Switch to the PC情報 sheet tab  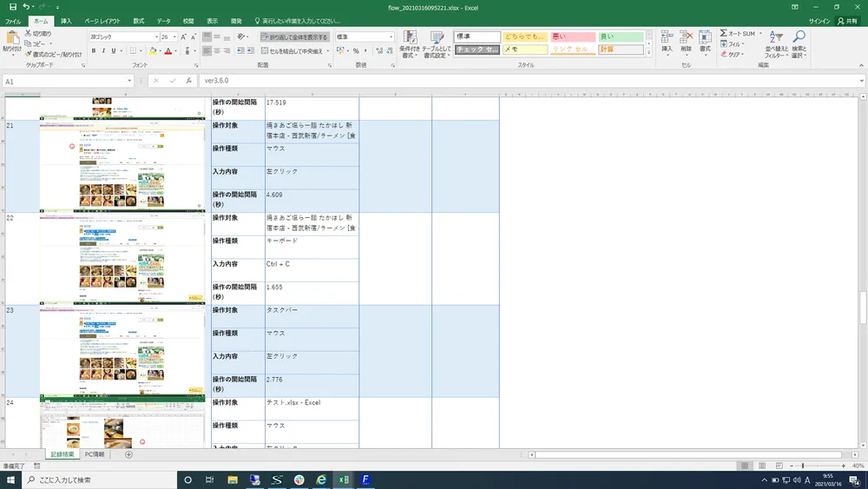pos(95,454)
